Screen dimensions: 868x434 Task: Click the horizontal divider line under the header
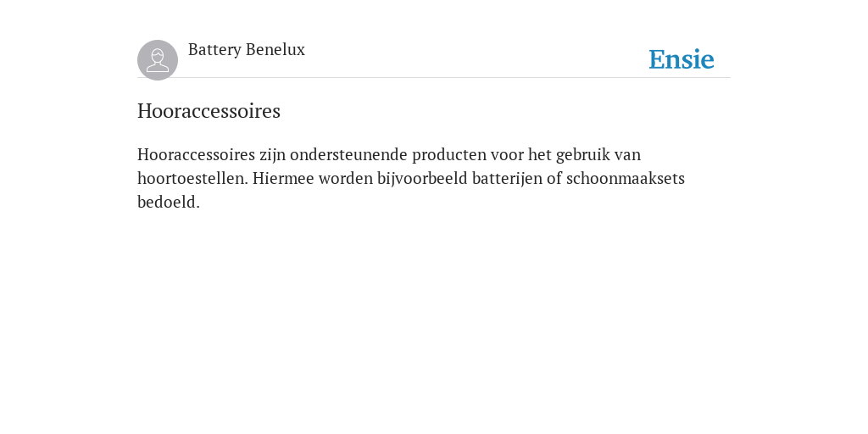tap(434, 78)
